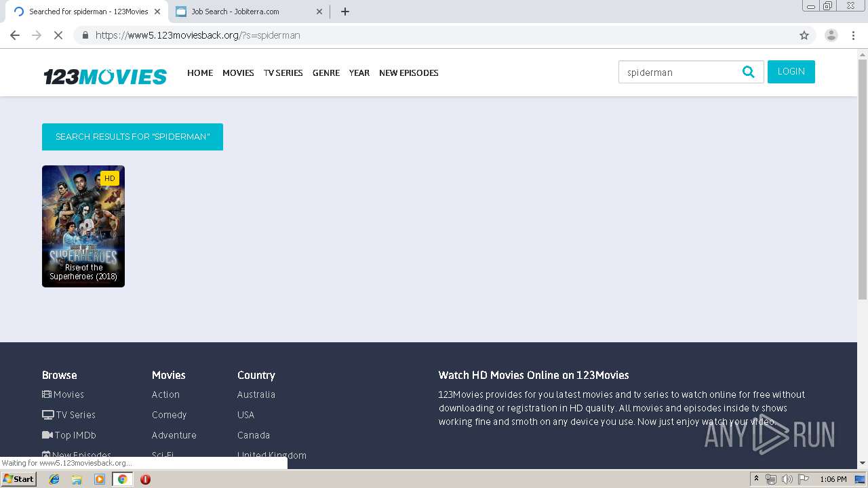Bookmark page with star icon
Viewport: 868px width, 488px height.
click(x=804, y=35)
